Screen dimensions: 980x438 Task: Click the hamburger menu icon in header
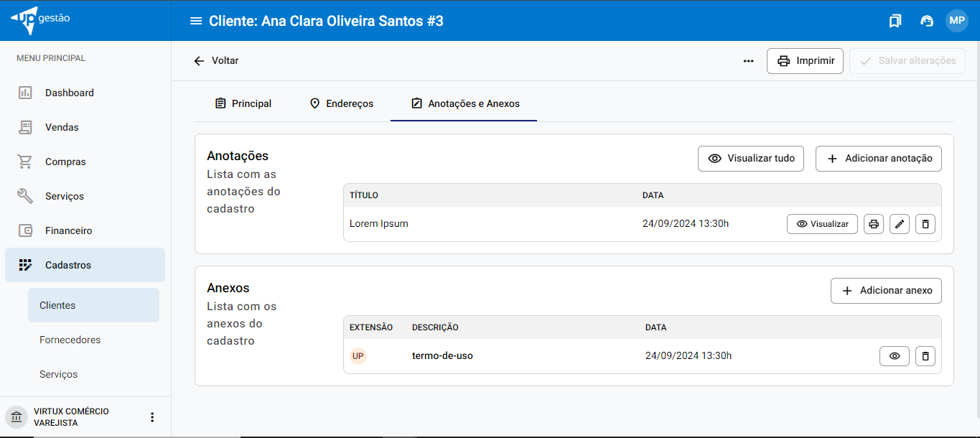[x=195, y=21]
